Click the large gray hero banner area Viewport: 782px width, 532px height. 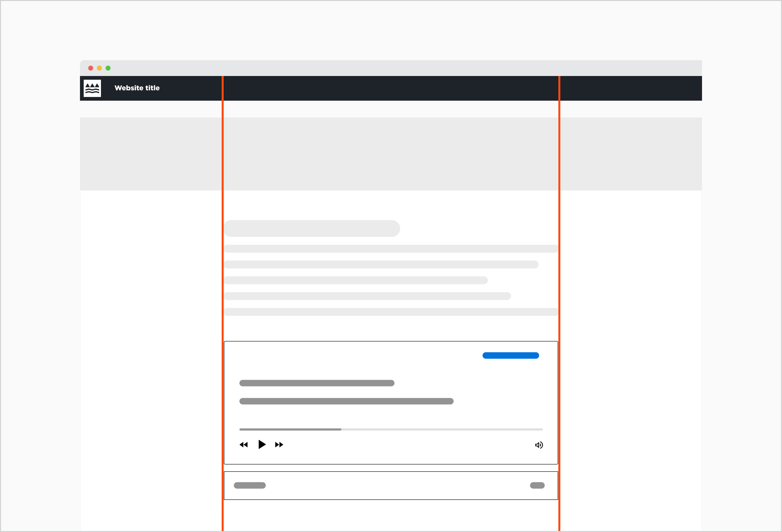click(390, 154)
